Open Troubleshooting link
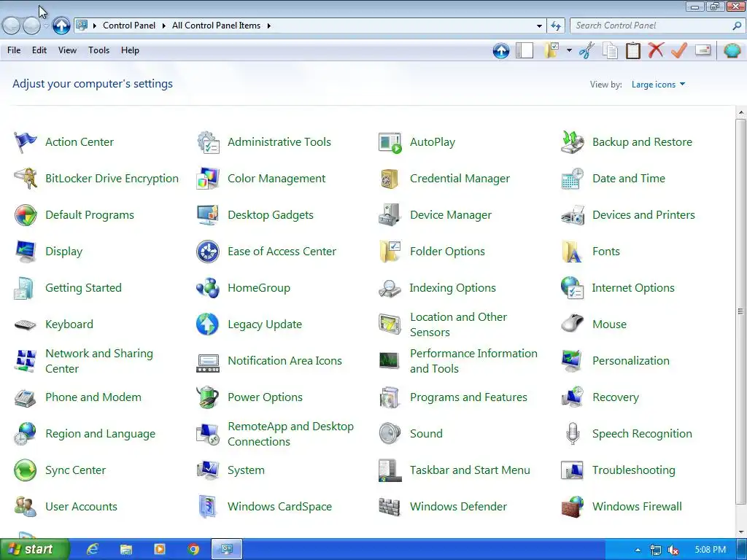747x560 pixels. [634, 470]
